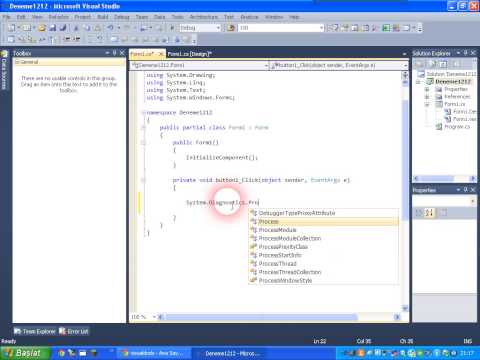Click the Decrease Indent icon
Image resolution: width=480 pixels, height=360 pixels.
67,39
